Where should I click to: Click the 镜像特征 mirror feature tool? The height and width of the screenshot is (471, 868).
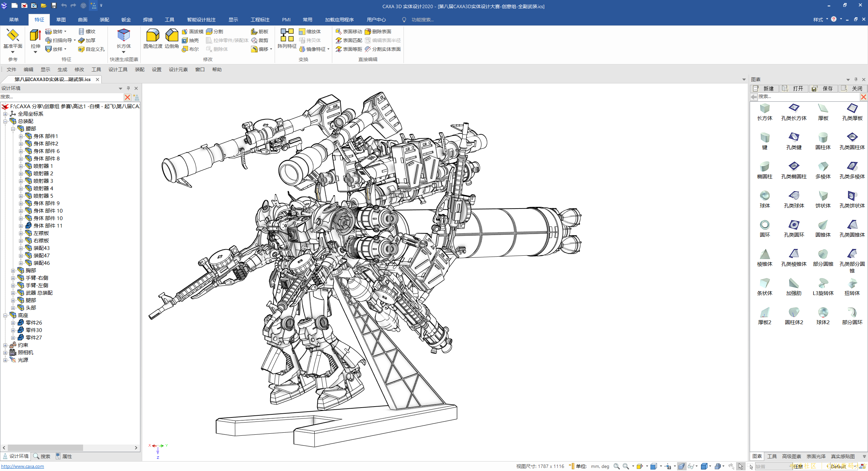pyautogui.click(x=312, y=49)
